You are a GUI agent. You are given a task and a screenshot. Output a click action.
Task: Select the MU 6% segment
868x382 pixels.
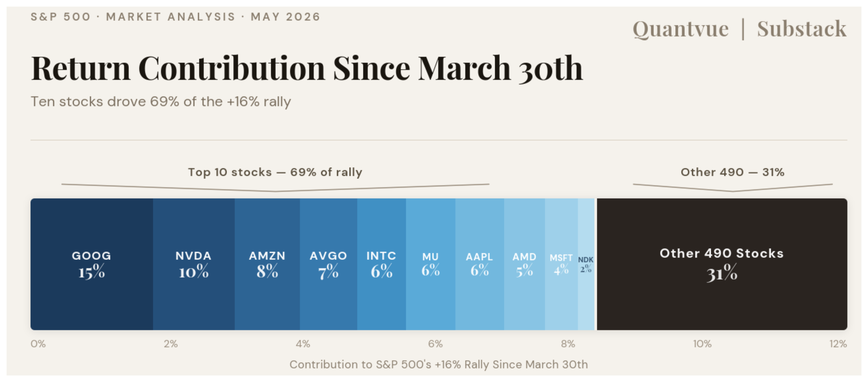click(x=431, y=264)
